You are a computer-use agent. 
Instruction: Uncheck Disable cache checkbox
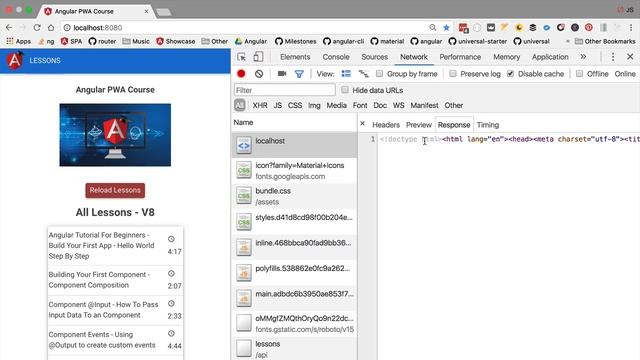point(510,73)
